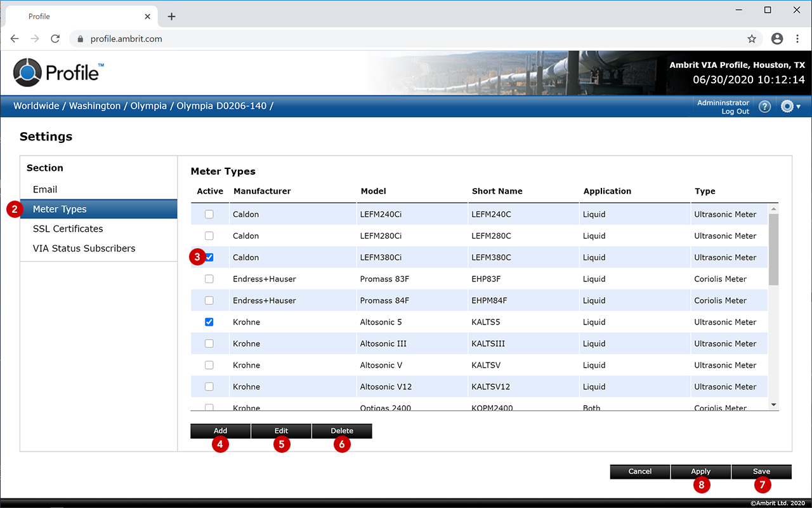812x508 pixels.
Task: Bookmark this page with star icon
Action: (752, 39)
